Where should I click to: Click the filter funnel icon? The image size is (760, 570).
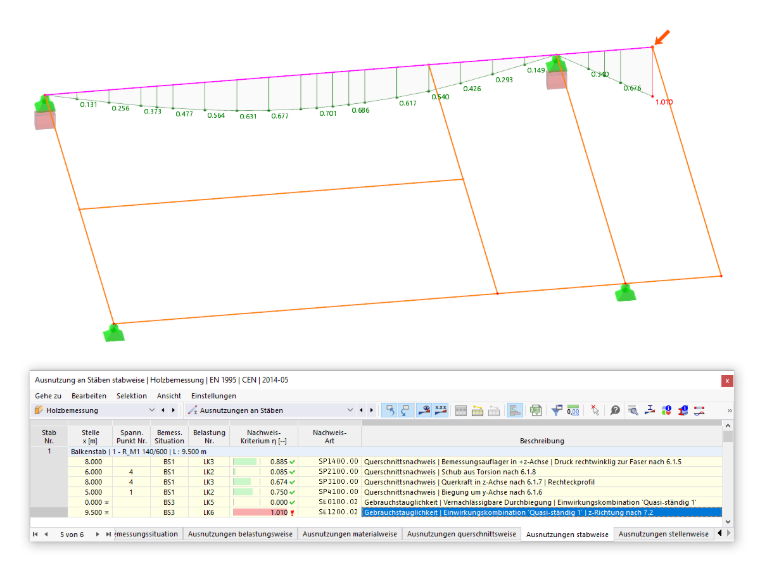coord(556,411)
